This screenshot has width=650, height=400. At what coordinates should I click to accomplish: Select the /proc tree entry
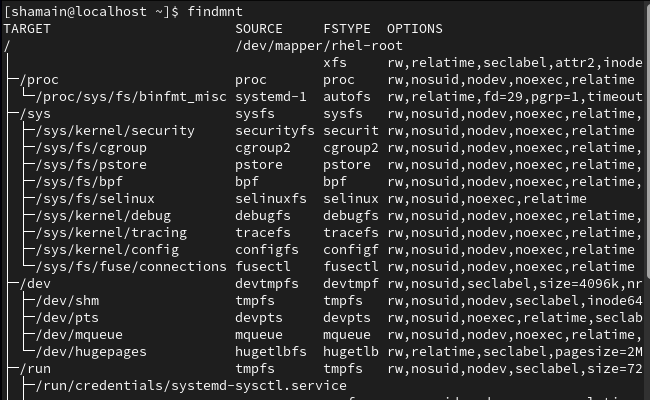[39, 80]
